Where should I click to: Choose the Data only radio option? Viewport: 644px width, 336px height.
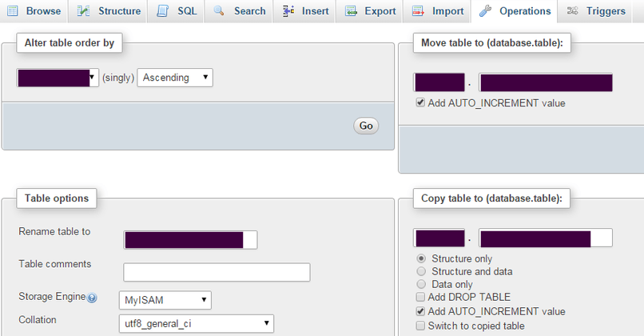(x=421, y=284)
